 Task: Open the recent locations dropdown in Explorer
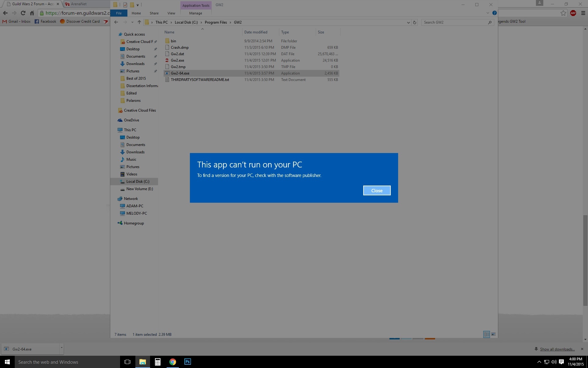point(132,22)
